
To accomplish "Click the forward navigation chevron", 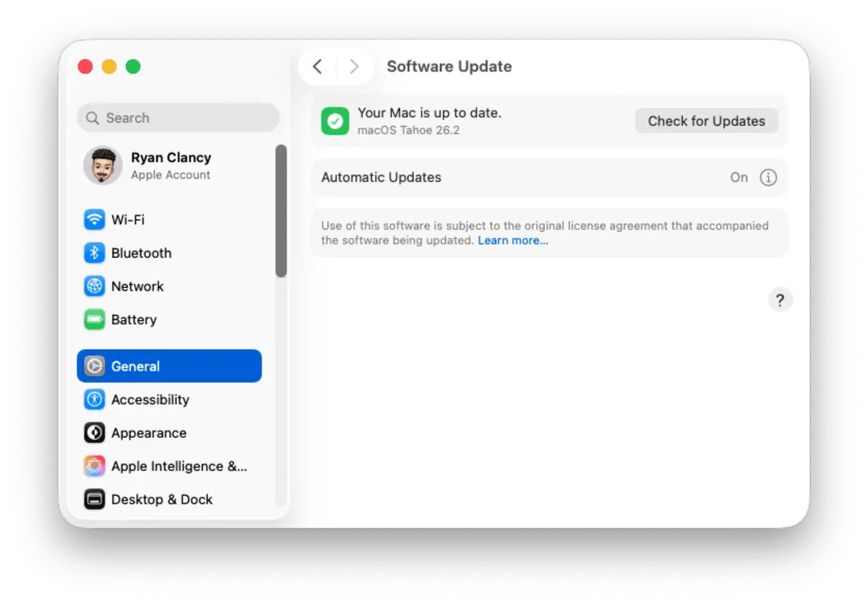I will coord(355,66).
